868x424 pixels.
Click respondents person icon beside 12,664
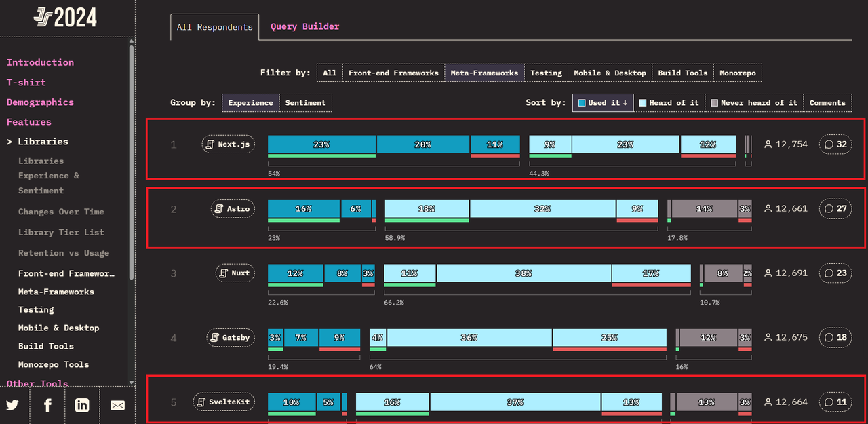[768, 402]
